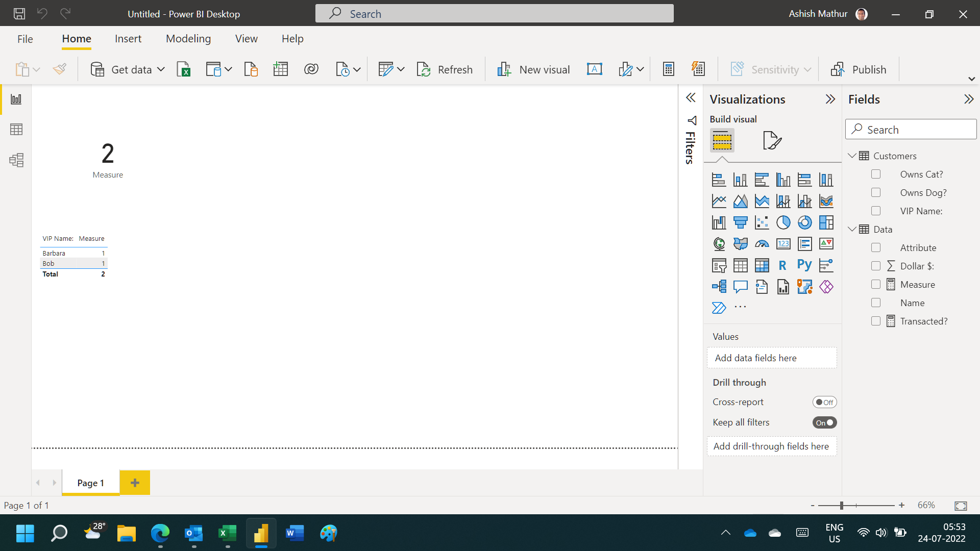Screen dimensions: 980x551
Task: Collapse the Fields pane
Action: pos(968,99)
